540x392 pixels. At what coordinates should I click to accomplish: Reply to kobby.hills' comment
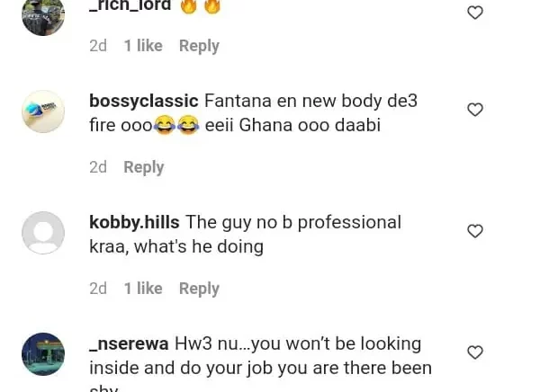(199, 289)
